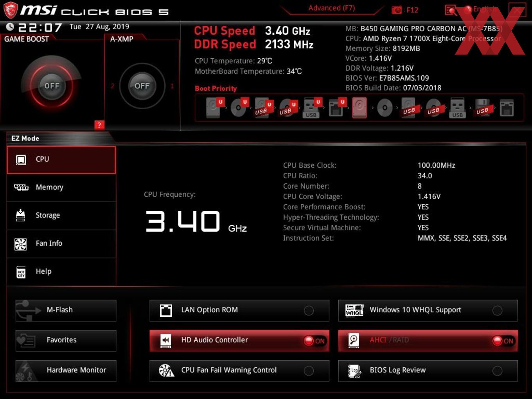
Task: Select the highlighted red hard disk boot icon
Action: click(x=360, y=108)
